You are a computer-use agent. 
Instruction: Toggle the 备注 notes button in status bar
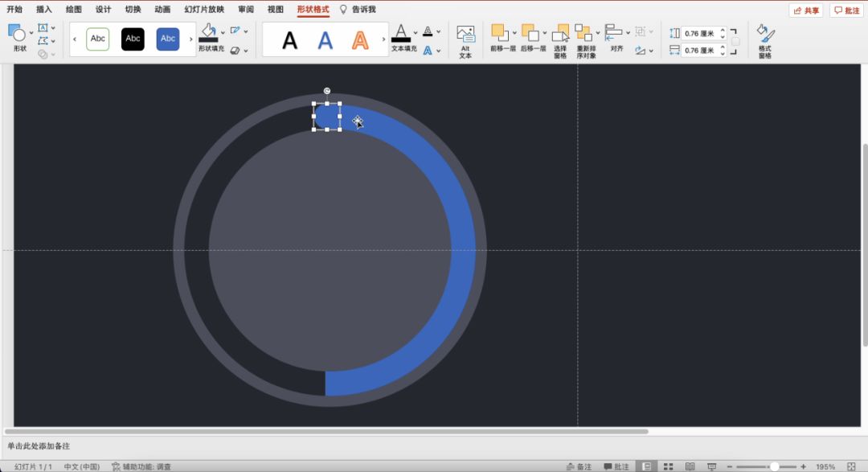click(x=579, y=466)
